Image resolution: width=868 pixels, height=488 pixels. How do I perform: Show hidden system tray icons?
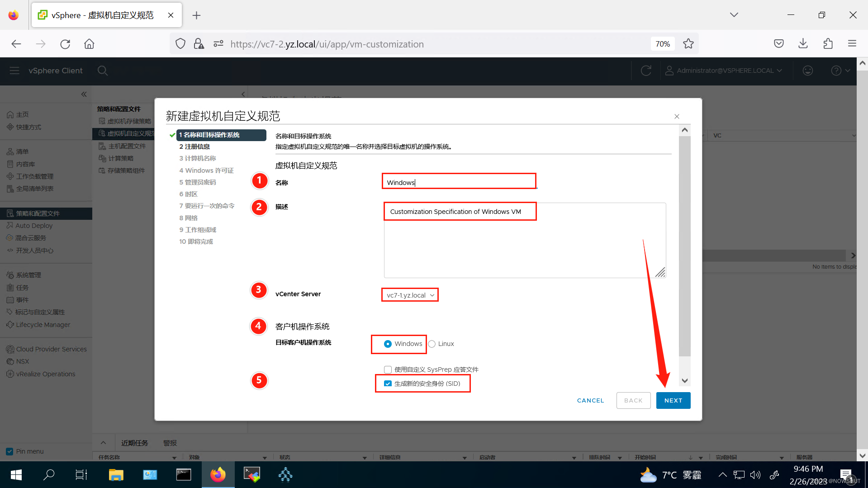pyautogui.click(x=723, y=475)
